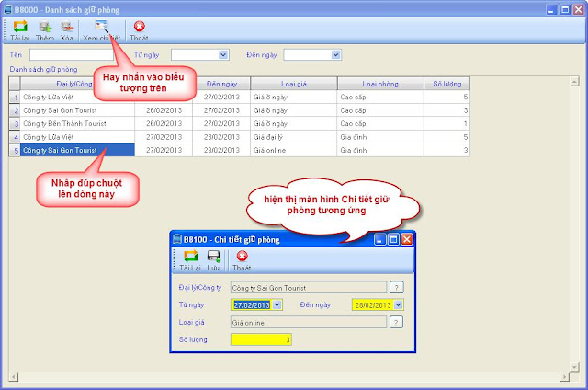588x390 pixels.
Task: Close the B8000 main window
Action: pyautogui.click(x=579, y=10)
